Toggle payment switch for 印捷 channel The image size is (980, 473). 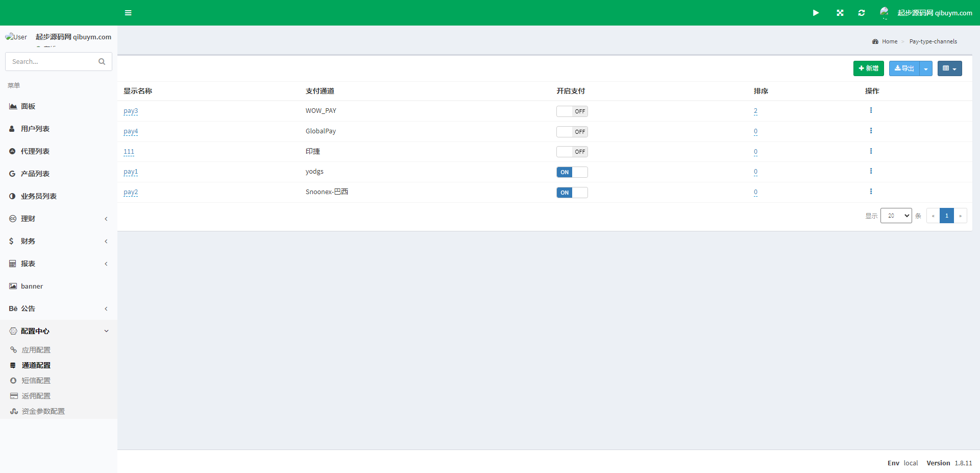point(572,152)
